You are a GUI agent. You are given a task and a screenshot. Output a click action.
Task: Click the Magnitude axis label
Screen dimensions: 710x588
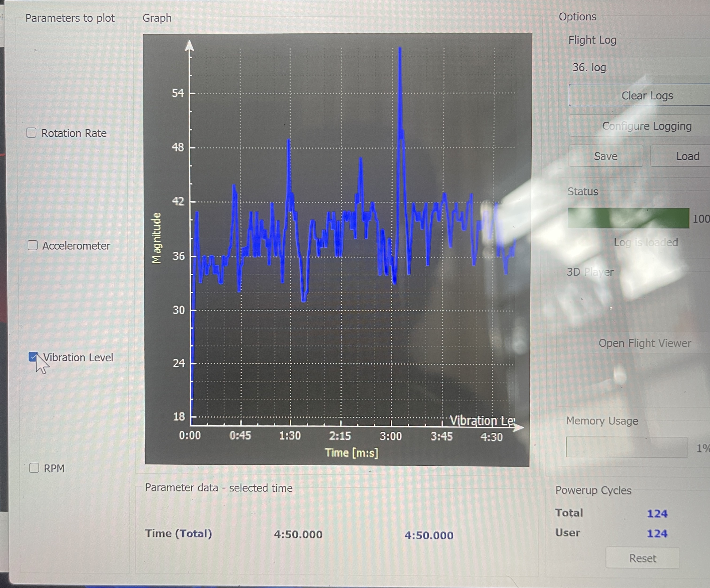(156, 238)
